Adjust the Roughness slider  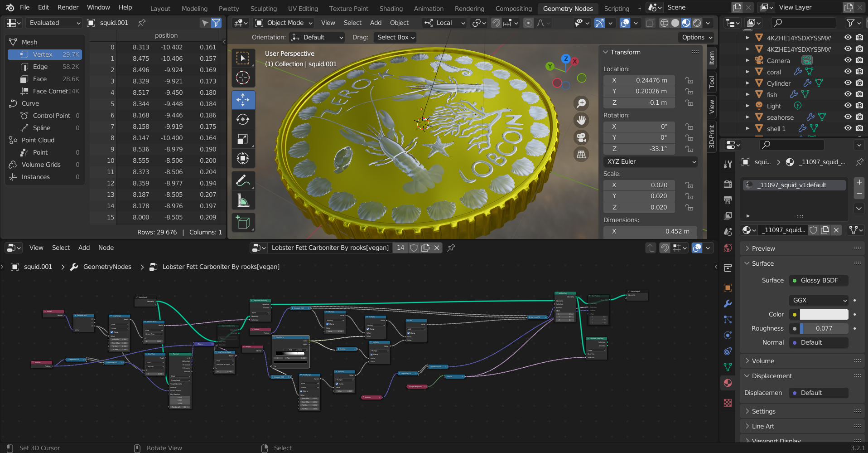pos(824,328)
